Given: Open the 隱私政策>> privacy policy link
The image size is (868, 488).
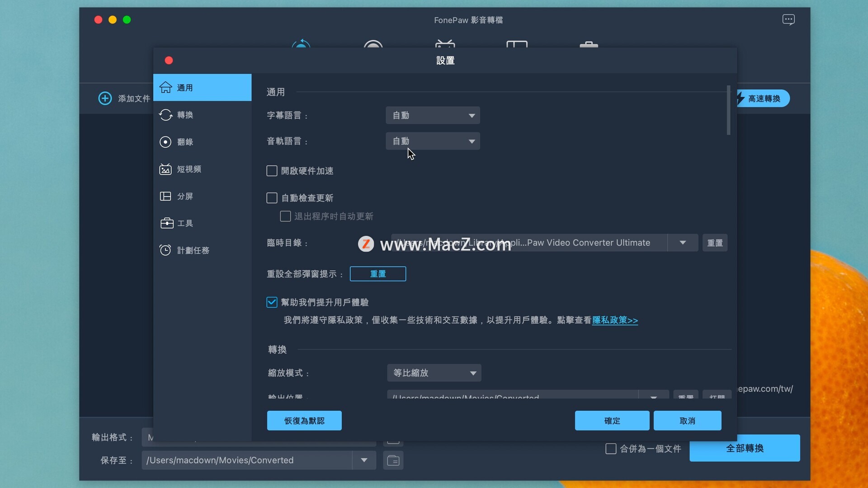Looking at the screenshot, I should (x=615, y=320).
